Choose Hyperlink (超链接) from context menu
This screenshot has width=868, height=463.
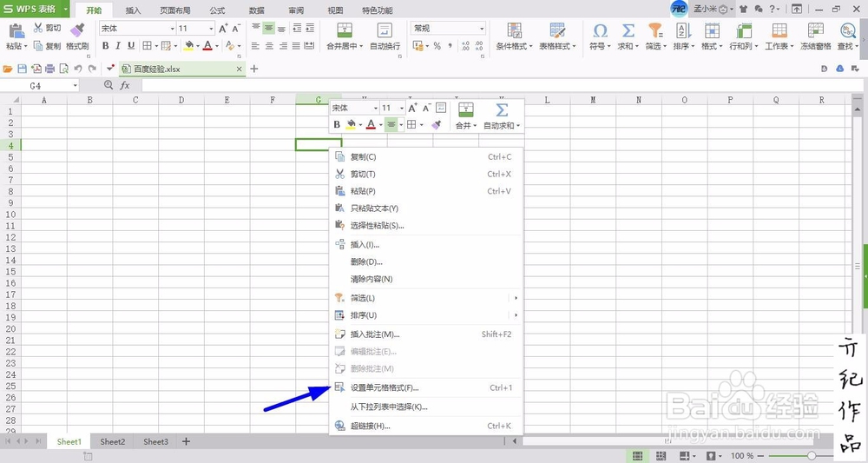pyautogui.click(x=426, y=426)
